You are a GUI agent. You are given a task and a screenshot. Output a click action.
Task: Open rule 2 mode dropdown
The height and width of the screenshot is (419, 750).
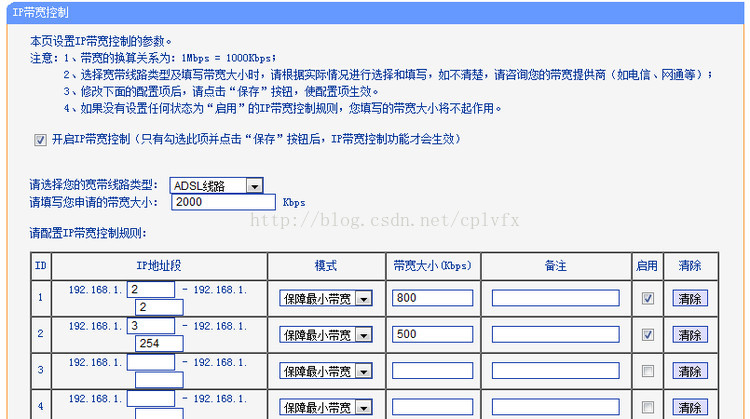[x=326, y=335]
